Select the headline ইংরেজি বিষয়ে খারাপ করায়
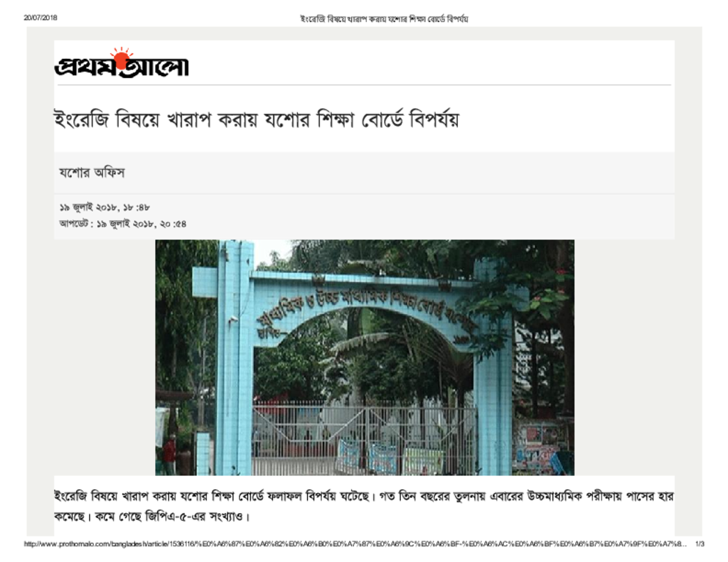728x562 pixels. click(x=256, y=120)
